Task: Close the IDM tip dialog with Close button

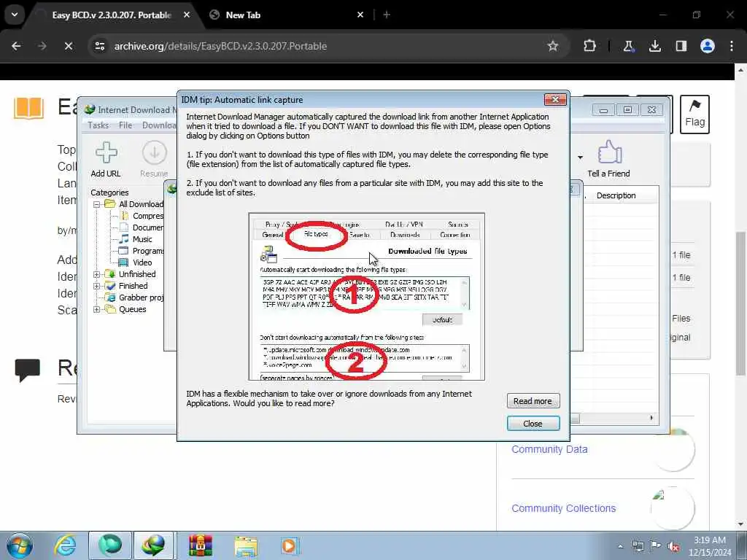Action: [533, 424]
